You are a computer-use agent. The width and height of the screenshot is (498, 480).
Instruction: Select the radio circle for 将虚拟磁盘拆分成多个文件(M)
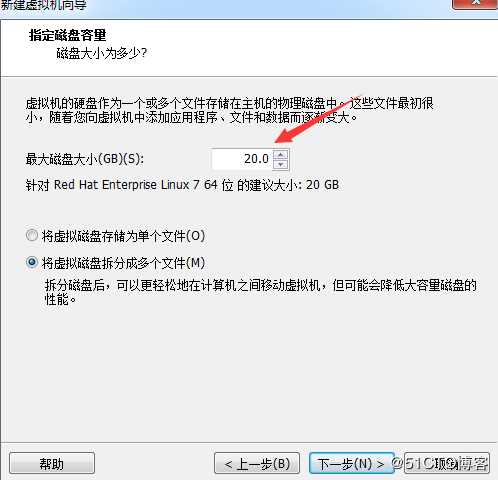click(x=32, y=262)
